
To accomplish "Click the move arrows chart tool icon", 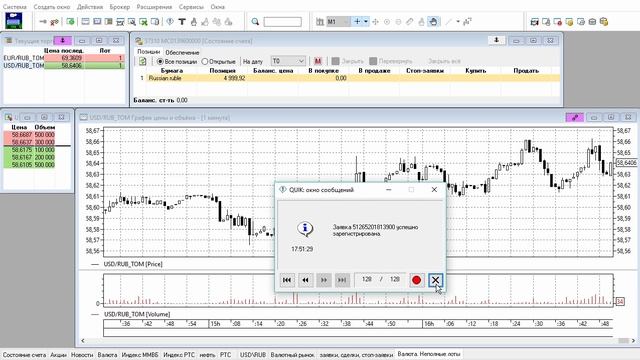I will click(376, 22).
